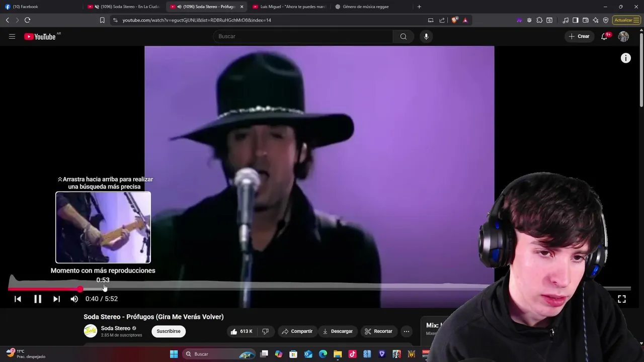Go to the YouTube home logo
The width and height of the screenshot is (644, 362).
coord(40,36)
